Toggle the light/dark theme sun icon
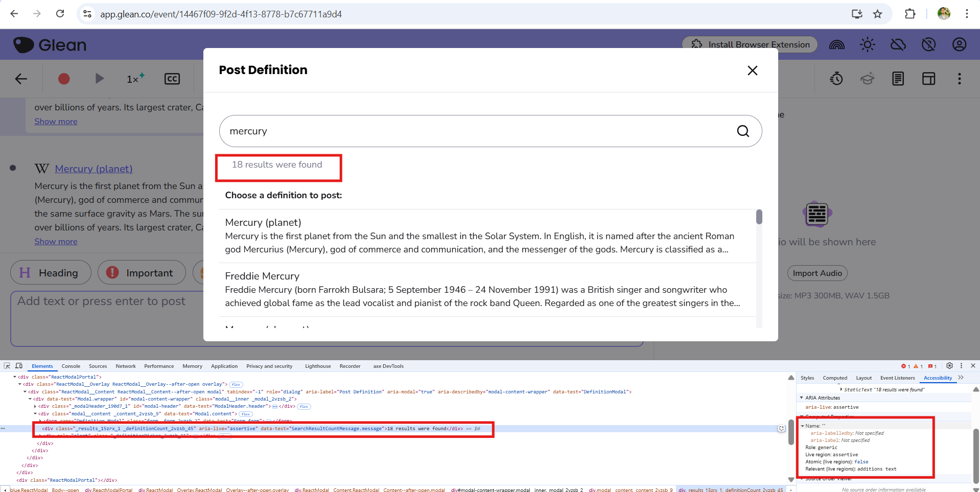This screenshot has width=980, height=492. [867, 45]
